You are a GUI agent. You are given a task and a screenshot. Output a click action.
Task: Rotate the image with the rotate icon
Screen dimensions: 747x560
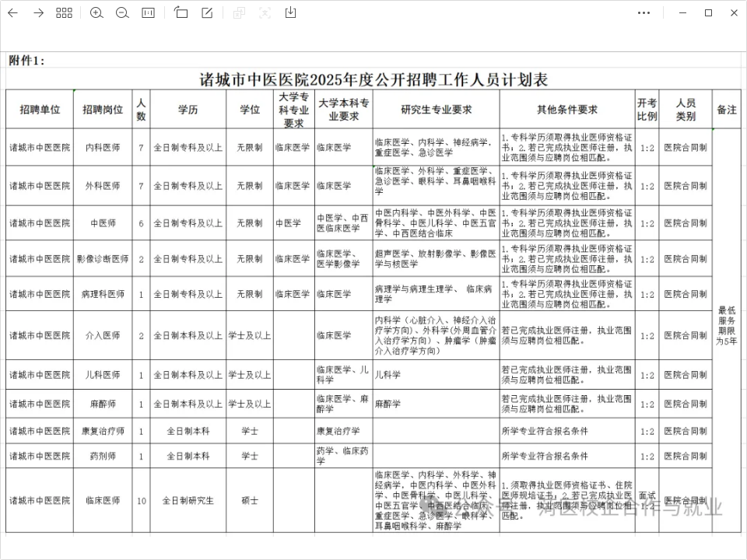(181, 12)
